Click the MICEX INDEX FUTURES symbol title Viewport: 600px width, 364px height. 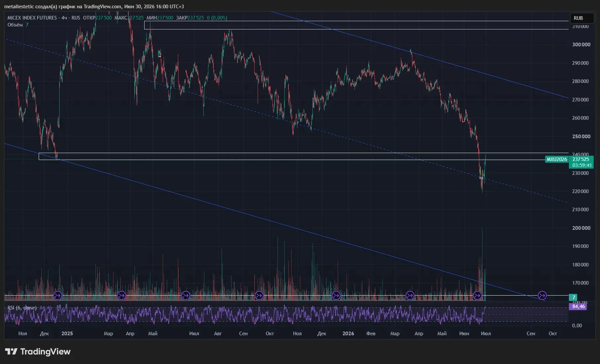pos(32,18)
